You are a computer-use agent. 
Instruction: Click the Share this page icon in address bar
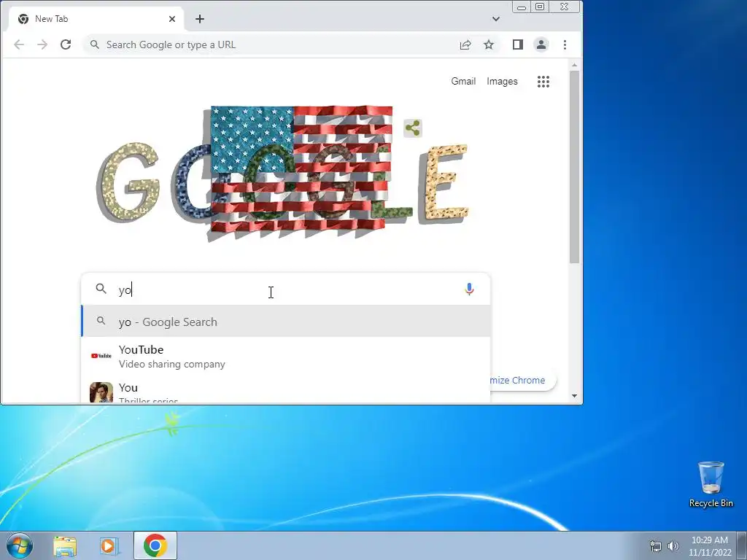point(465,44)
